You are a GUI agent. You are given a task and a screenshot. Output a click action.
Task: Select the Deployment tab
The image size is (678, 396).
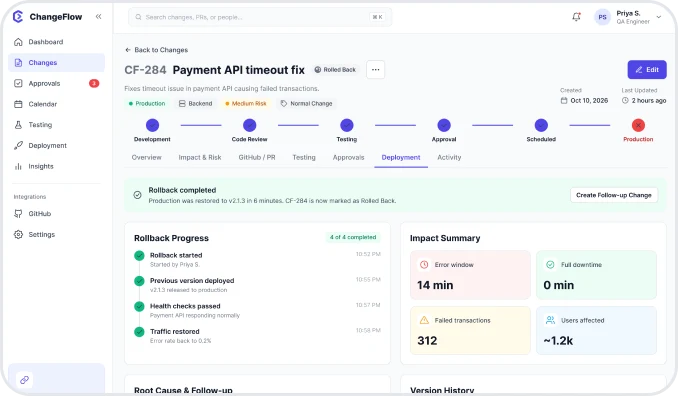(x=401, y=158)
